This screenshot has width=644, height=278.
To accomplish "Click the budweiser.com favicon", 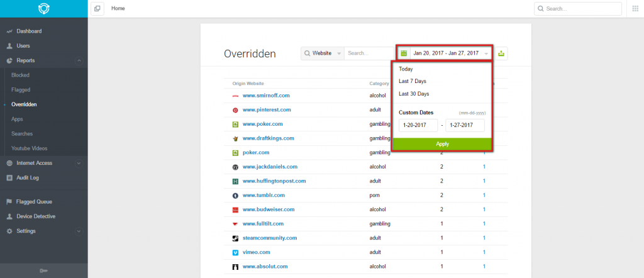I will [x=235, y=210].
